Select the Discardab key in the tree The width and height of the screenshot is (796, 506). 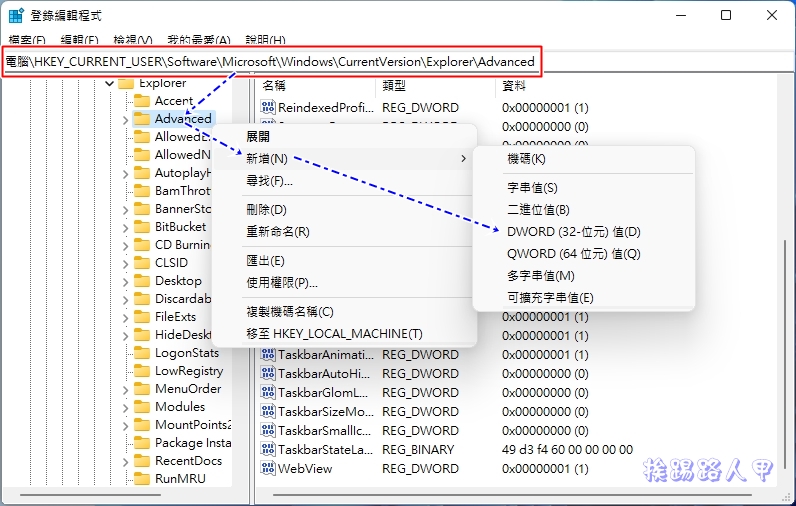183,299
